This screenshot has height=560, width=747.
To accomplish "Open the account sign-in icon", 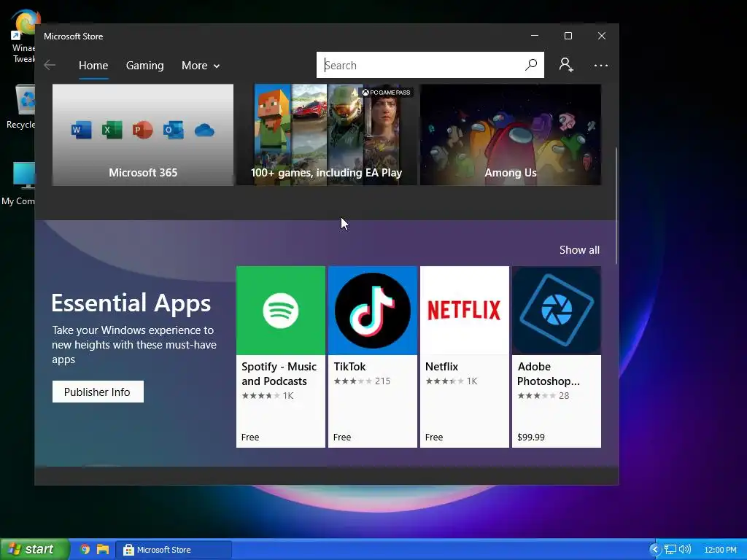I will tap(566, 65).
